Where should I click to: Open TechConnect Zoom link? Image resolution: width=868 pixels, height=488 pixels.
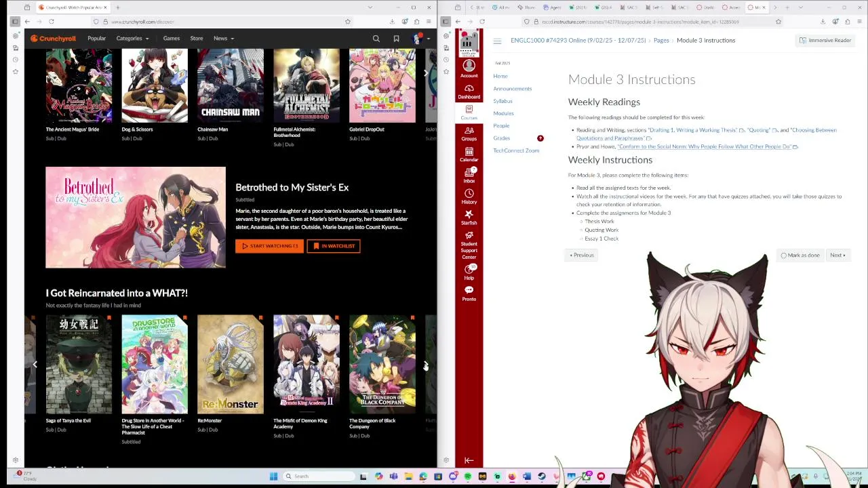[516, 150]
